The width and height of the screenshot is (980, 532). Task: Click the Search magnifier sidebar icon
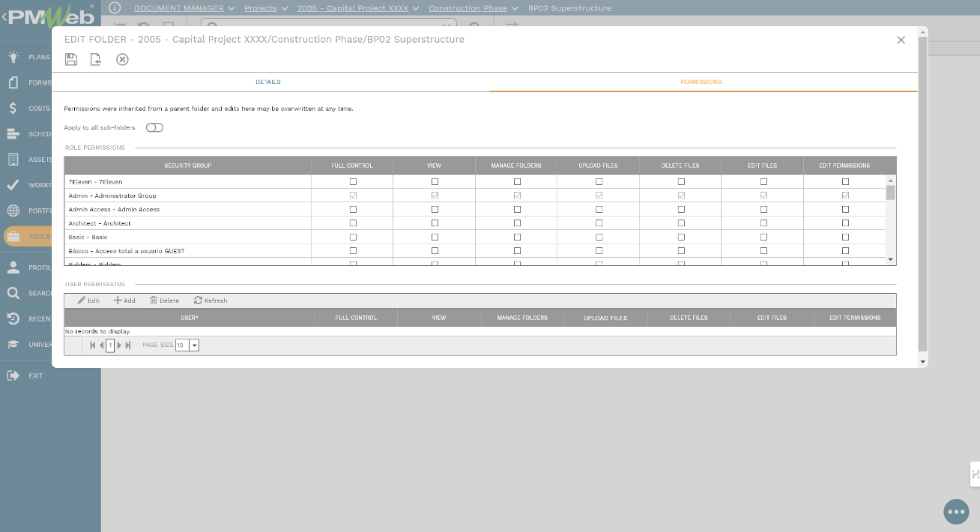(x=13, y=293)
